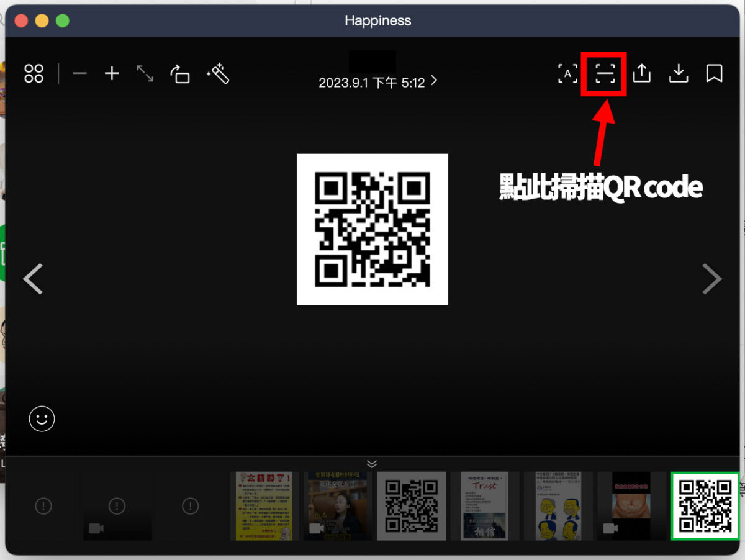Download the image with the download icon
Viewport: 745px width, 560px height.
679,73
